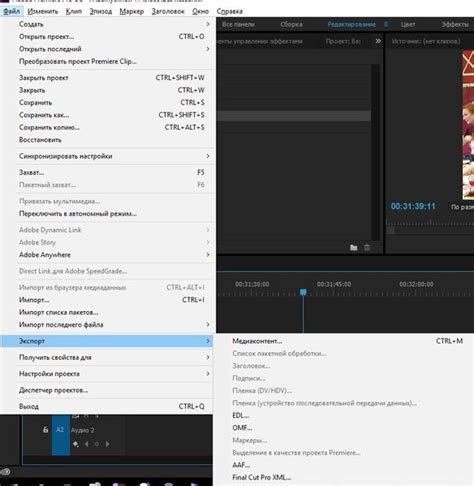Open the Изменить menu
The image size is (474, 486).
click(43, 11)
